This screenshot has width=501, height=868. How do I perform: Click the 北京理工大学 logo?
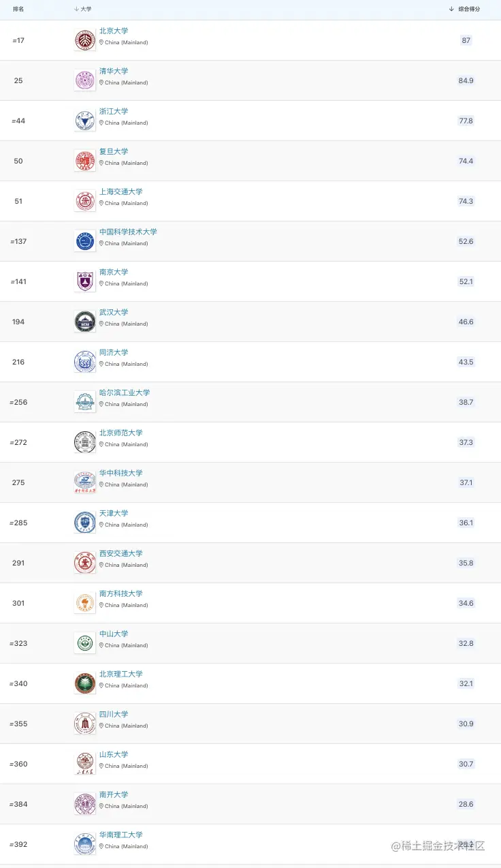tap(85, 683)
